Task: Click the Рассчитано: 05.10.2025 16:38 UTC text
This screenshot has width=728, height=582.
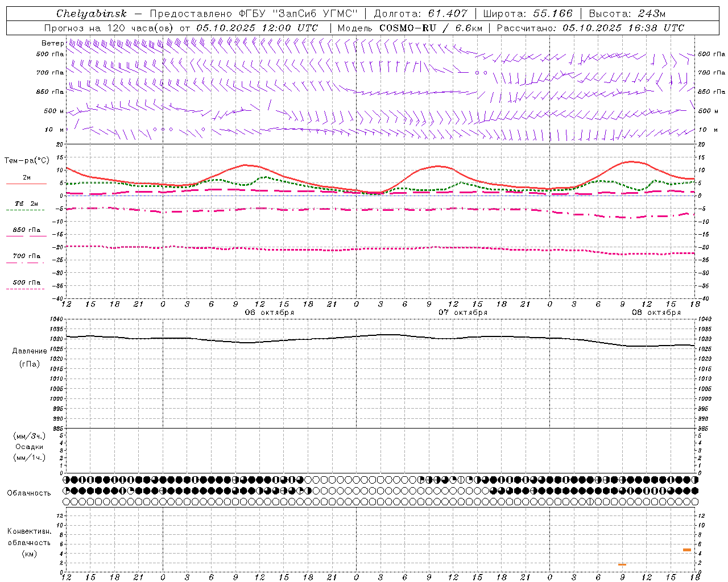Action: pyautogui.click(x=590, y=28)
